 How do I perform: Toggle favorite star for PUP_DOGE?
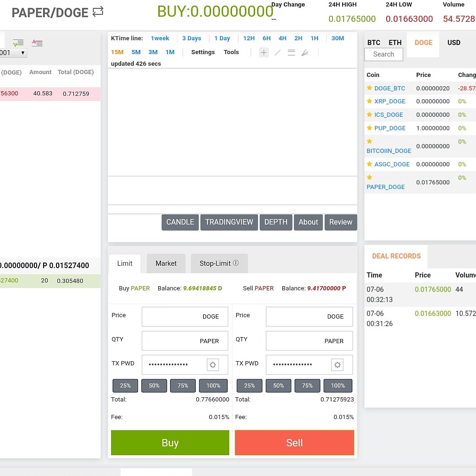pyautogui.click(x=370, y=128)
